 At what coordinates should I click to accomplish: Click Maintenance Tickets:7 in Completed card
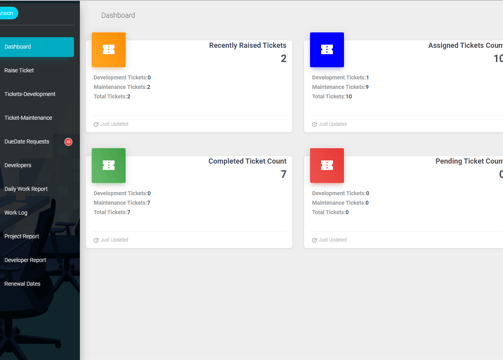tap(122, 203)
